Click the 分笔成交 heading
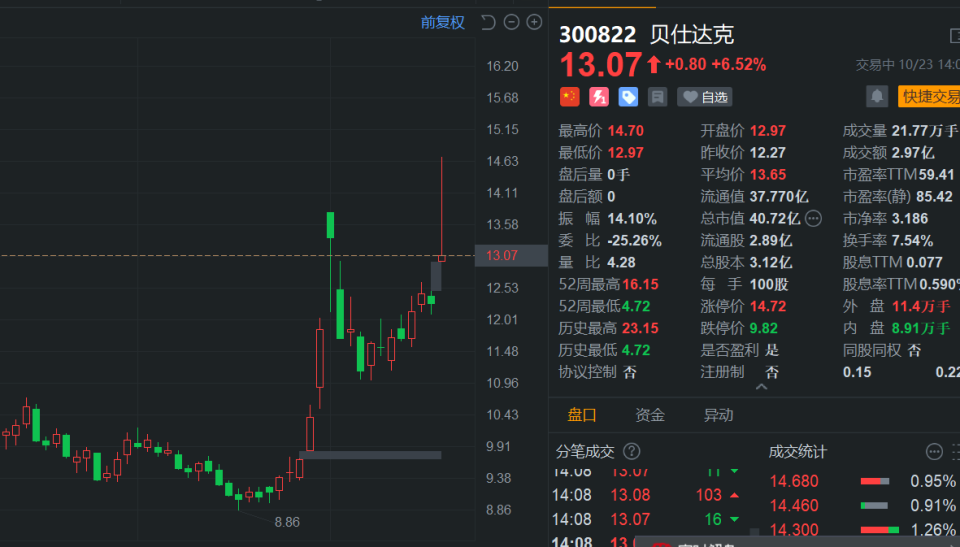This screenshot has width=960, height=547. point(585,452)
